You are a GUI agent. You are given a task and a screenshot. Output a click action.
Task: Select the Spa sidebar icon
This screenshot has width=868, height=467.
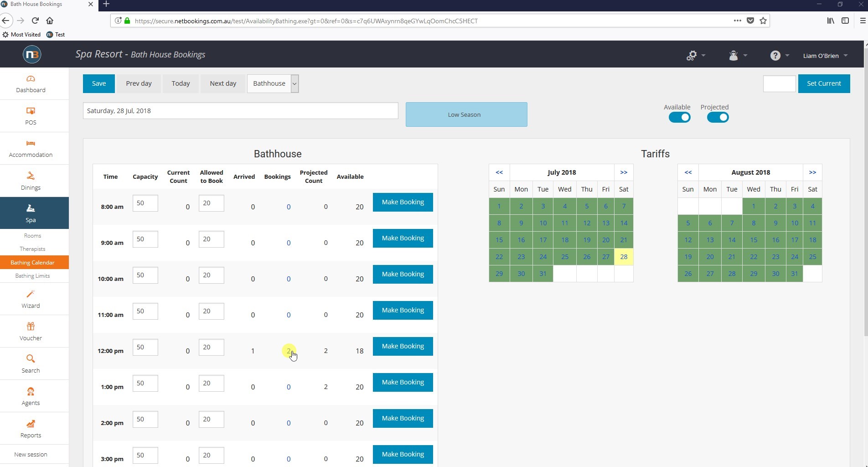point(31,208)
